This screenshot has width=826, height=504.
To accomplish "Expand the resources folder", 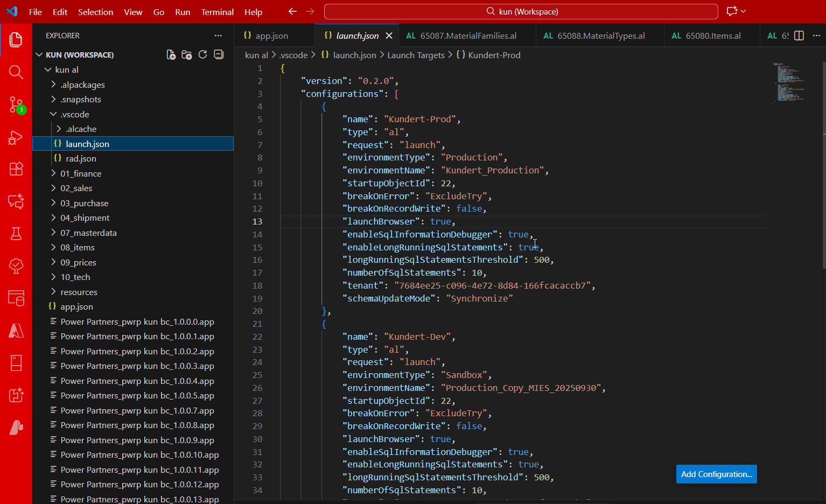I will tap(53, 292).
